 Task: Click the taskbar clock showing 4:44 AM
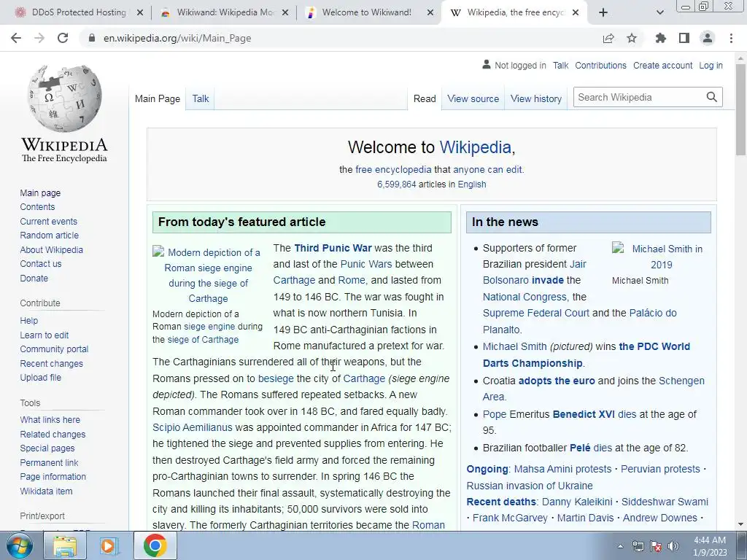(x=709, y=546)
